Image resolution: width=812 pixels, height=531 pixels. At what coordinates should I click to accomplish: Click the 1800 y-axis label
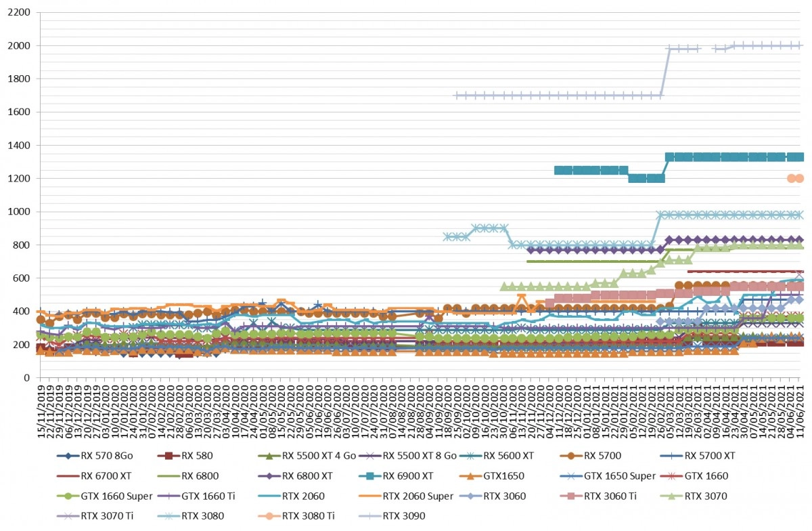(20, 79)
